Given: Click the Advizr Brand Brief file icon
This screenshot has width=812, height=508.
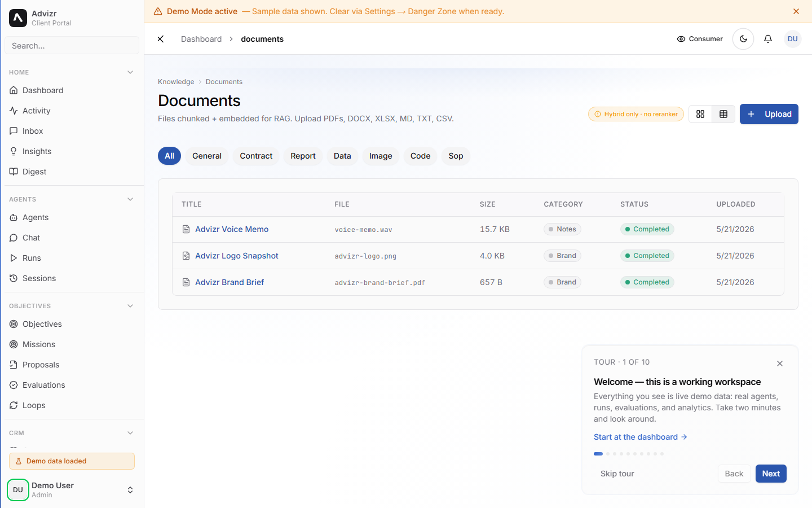Looking at the screenshot, I should (x=186, y=282).
